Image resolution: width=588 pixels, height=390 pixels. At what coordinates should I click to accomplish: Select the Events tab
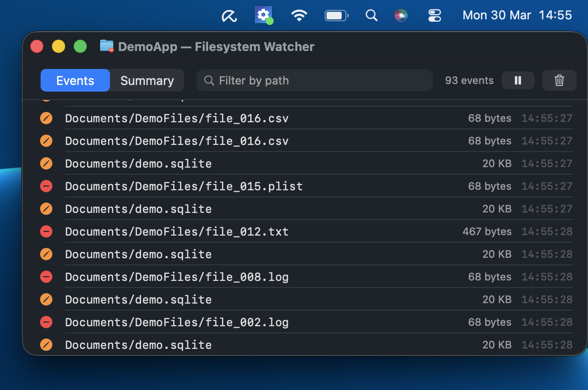click(75, 80)
